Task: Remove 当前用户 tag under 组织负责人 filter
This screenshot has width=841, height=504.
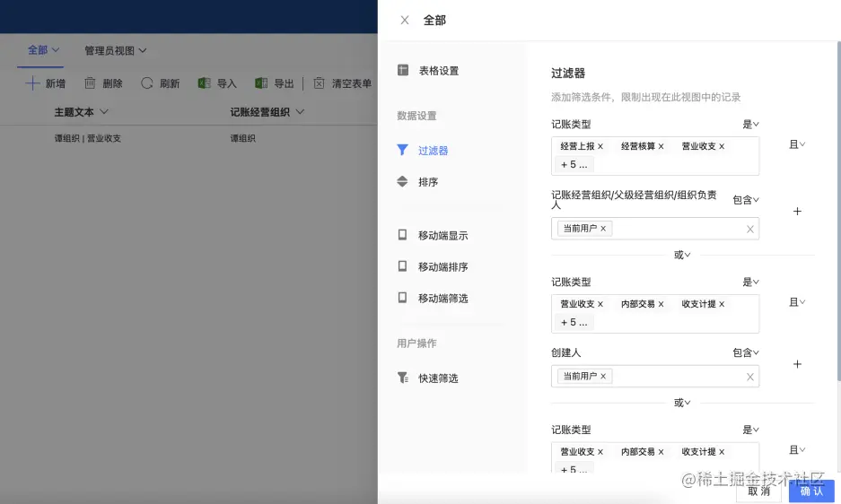Action: point(603,229)
